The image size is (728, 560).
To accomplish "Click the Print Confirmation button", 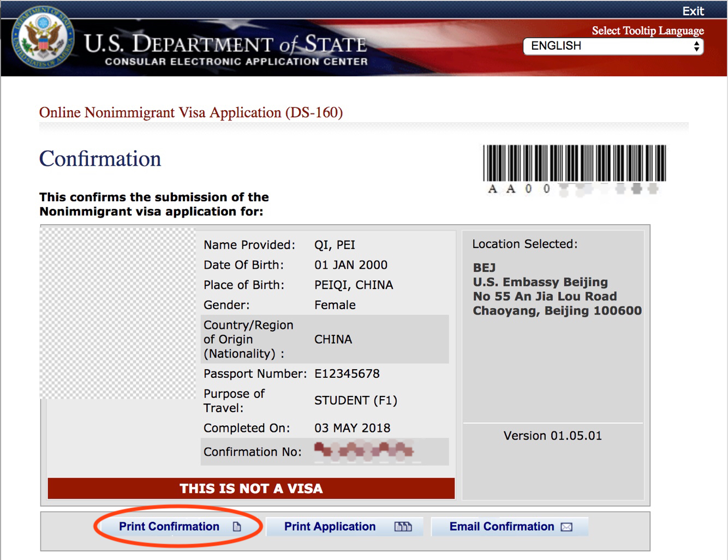I will point(178,526).
